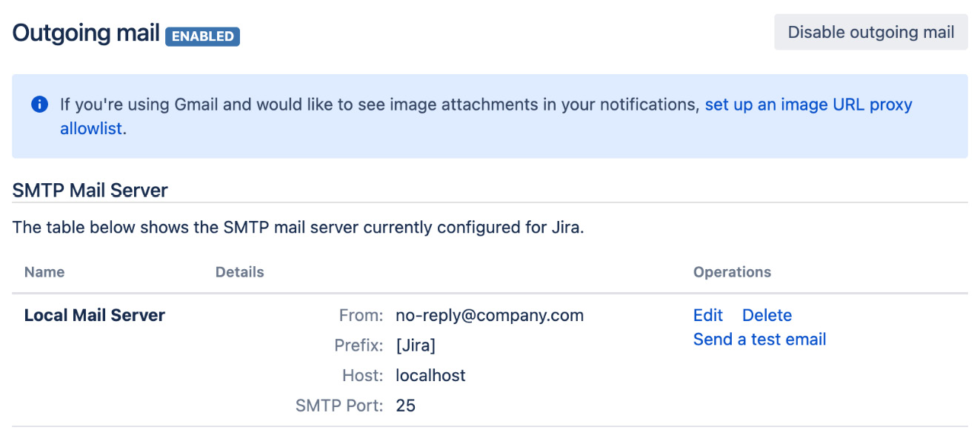Click the SMTP Port label
The height and width of the screenshot is (436, 980).
pos(339,406)
